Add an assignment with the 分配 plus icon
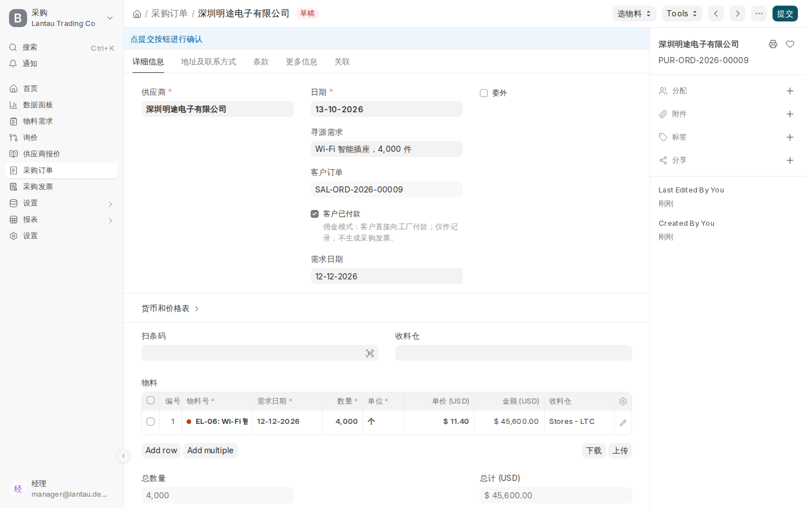 click(x=790, y=91)
